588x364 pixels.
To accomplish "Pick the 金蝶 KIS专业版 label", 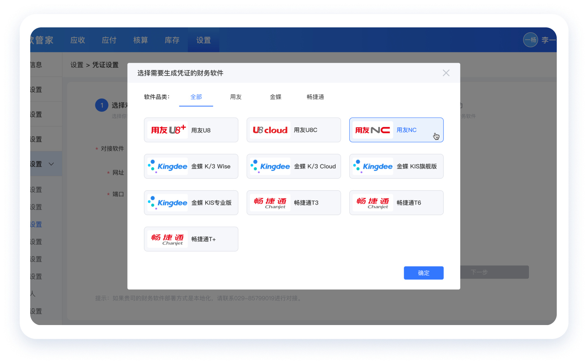I will click(x=211, y=203).
